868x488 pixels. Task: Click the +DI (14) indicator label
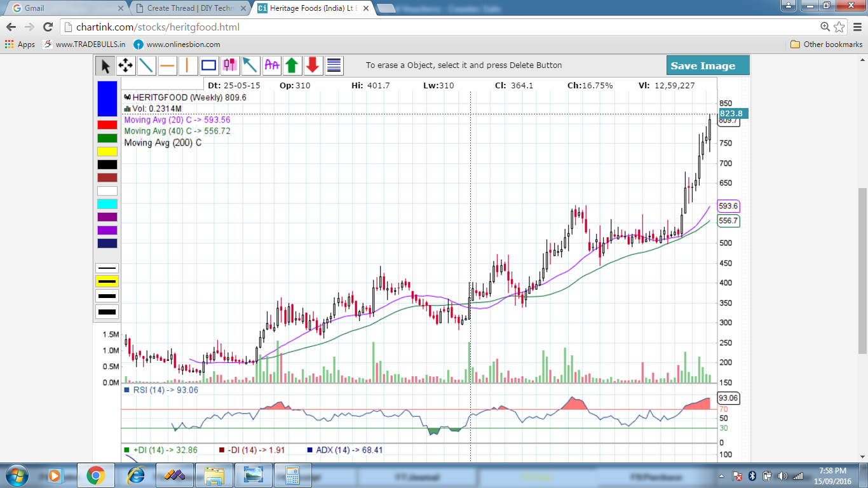point(161,450)
